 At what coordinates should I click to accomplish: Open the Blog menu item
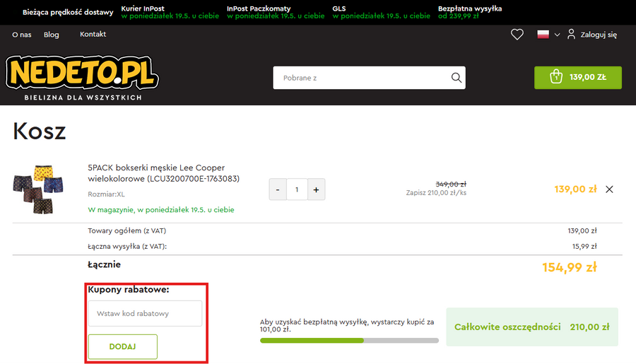52,35
